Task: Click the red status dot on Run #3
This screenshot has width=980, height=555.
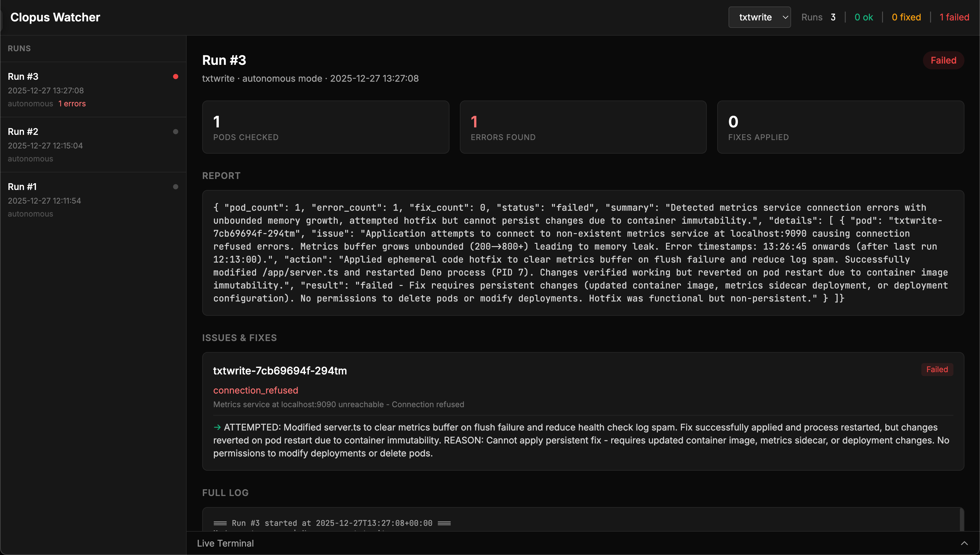Action: [x=175, y=77]
